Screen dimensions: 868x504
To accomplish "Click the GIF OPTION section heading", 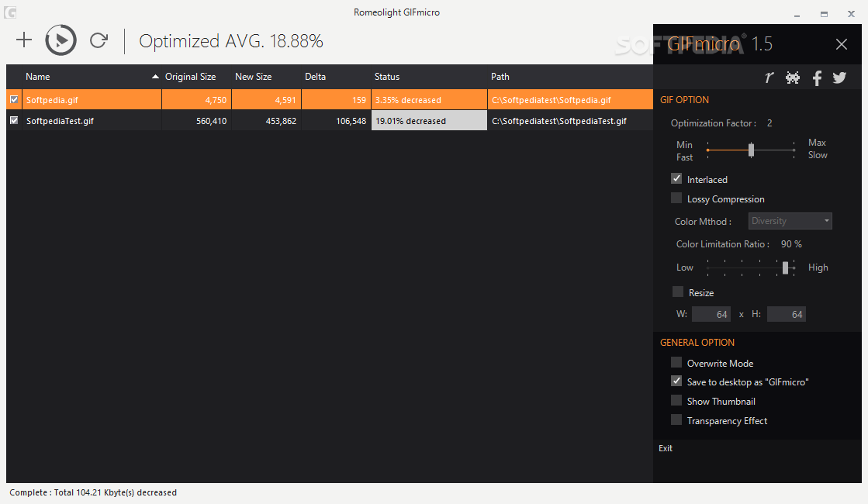I will (684, 99).
